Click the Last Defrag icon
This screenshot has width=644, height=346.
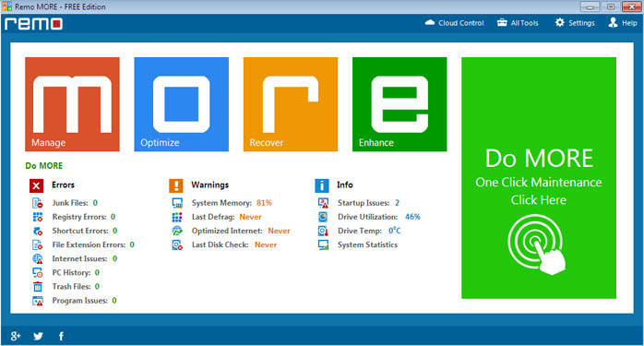(177, 217)
